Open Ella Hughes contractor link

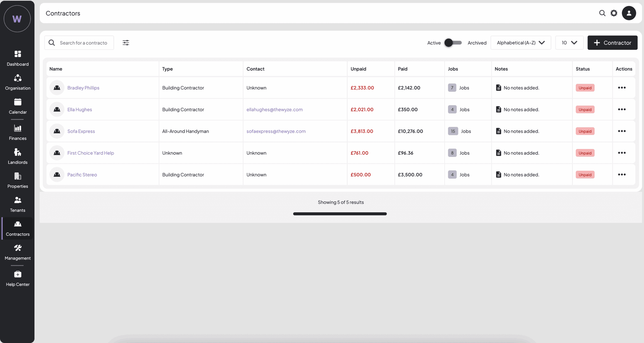[x=80, y=109]
